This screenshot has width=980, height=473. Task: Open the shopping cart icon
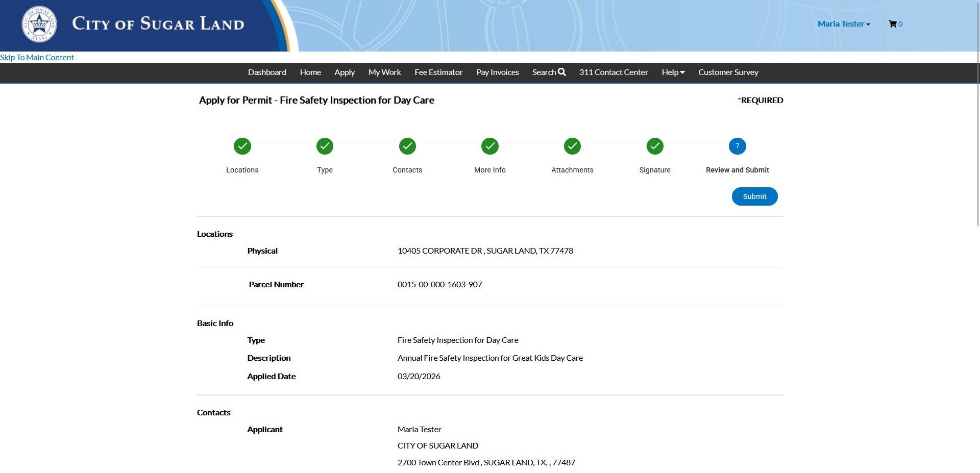tap(893, 24)
